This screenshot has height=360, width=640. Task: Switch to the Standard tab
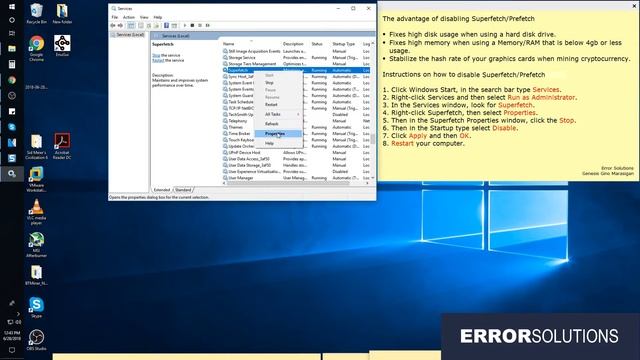(183, 190)
